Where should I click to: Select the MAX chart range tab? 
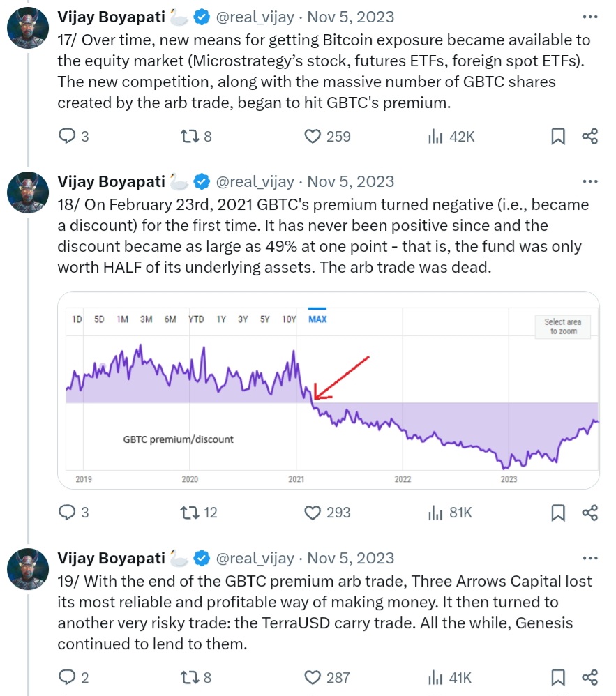[x=317, y=319]
